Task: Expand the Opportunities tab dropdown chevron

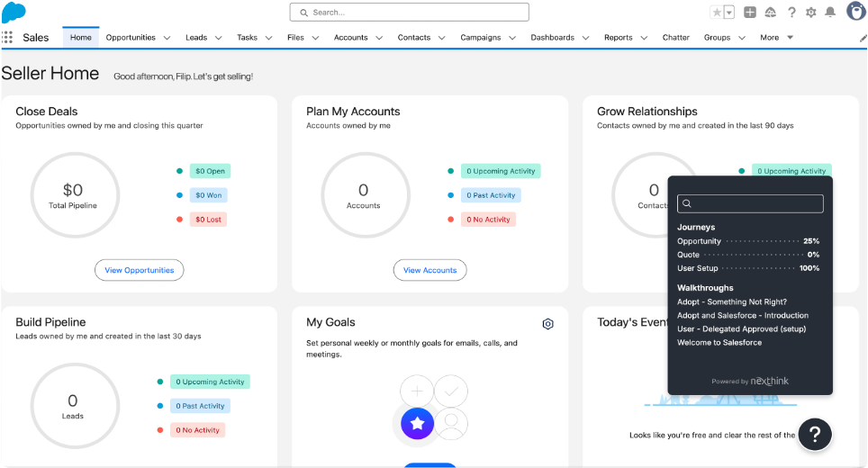Action: point(167,38)
